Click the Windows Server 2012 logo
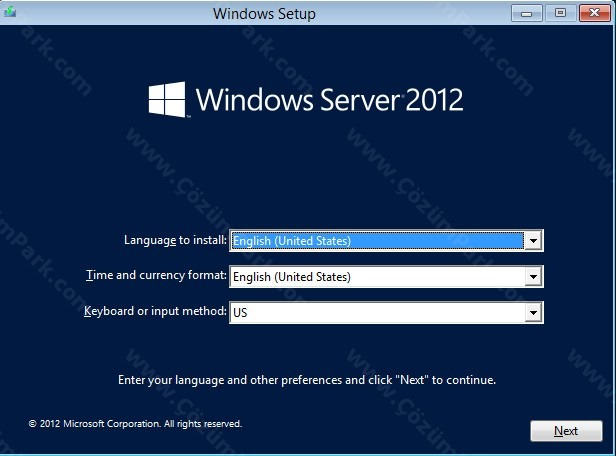 [306, 99]
